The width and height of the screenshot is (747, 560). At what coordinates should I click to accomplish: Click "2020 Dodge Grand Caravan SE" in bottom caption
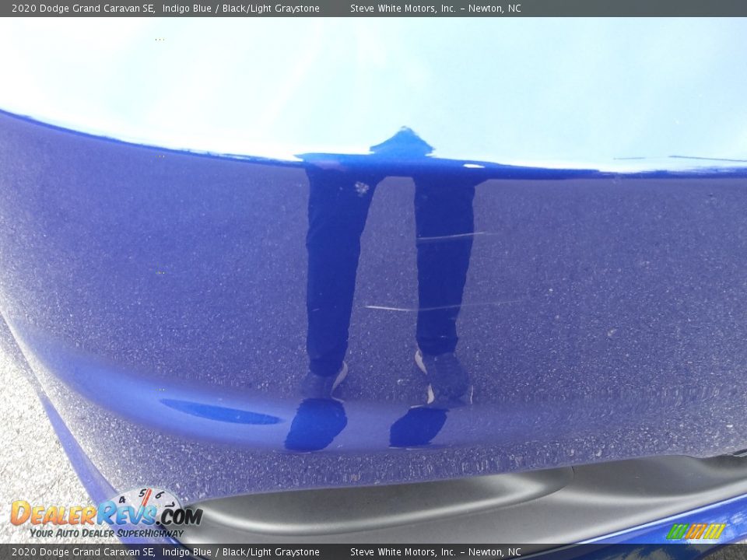click(82, 552)
